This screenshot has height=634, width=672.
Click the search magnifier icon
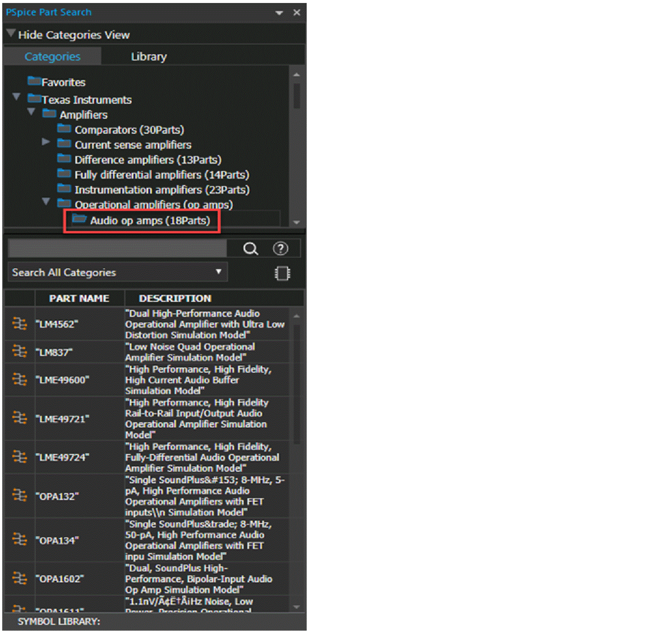(251, 248)
